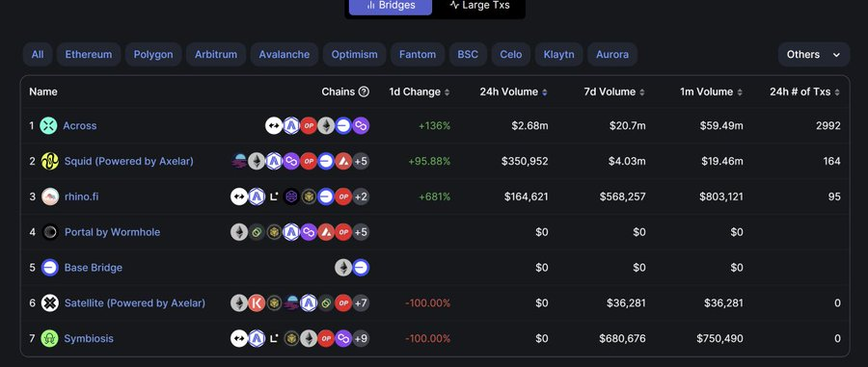Sort by 24h # of Txs arrows

(837, 92)
